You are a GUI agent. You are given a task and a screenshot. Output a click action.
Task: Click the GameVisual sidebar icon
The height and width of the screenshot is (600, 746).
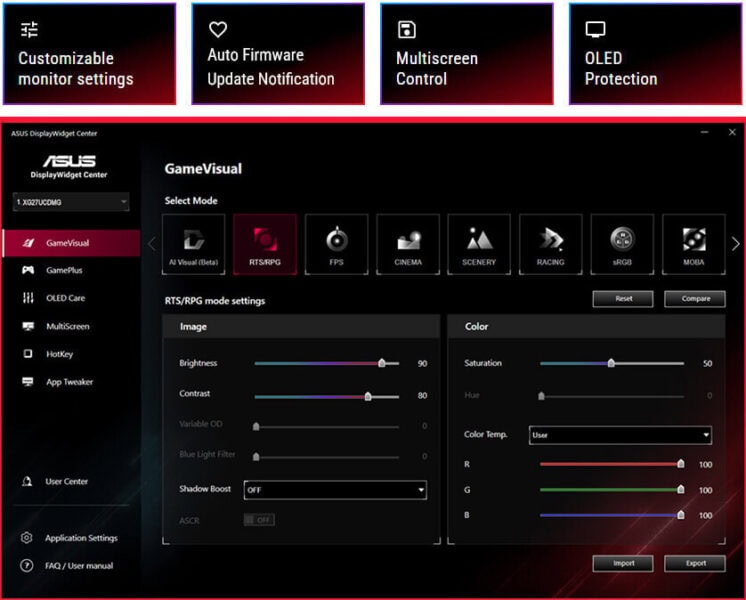pos(28,243)
